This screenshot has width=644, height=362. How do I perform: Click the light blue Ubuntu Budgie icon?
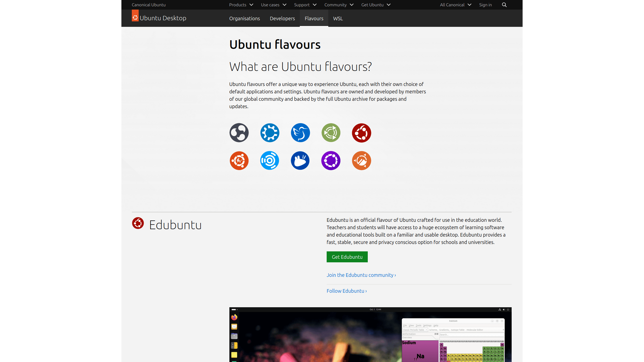[270, 161]
